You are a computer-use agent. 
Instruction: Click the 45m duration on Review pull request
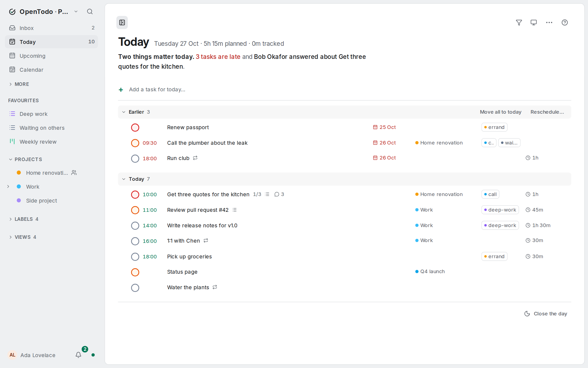(534, 210)
